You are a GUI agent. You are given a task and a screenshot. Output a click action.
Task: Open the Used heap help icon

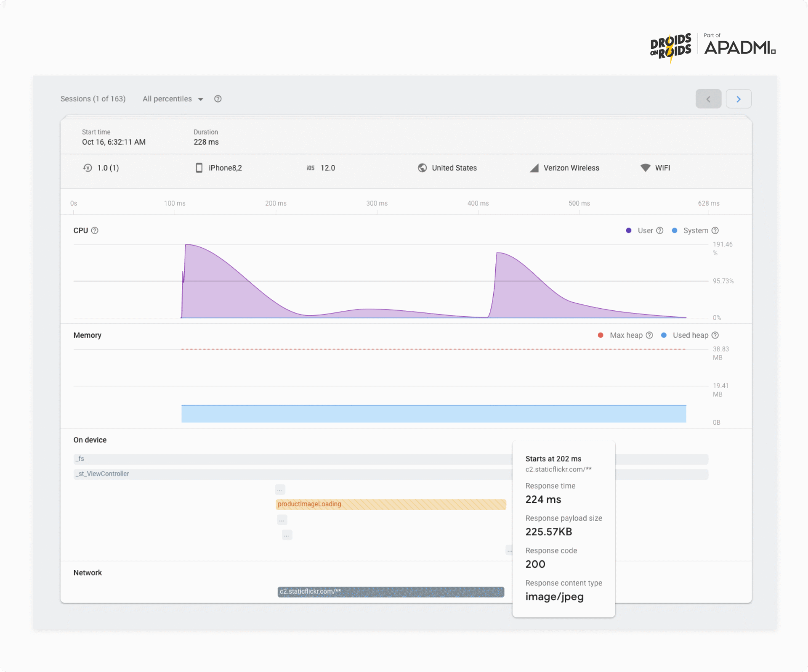[715, 335]
